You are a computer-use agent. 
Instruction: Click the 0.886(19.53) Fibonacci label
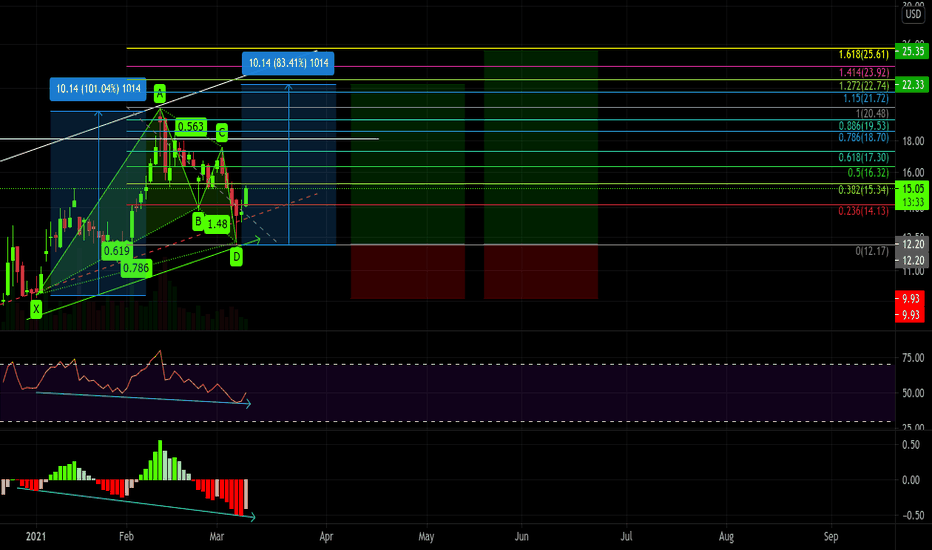(x=863, y=126)
